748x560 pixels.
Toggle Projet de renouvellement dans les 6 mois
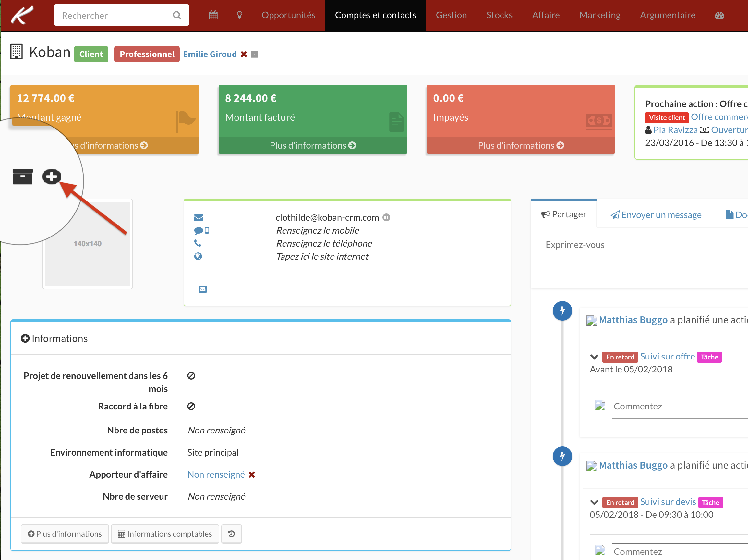191,376
